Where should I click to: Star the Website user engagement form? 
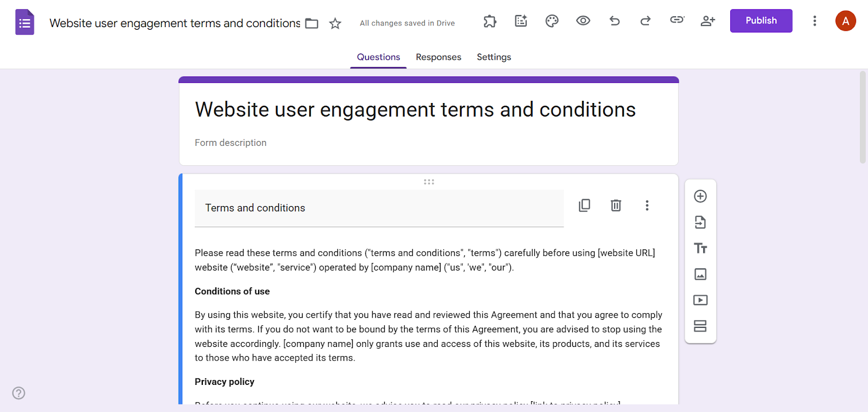tap(335, 23)
